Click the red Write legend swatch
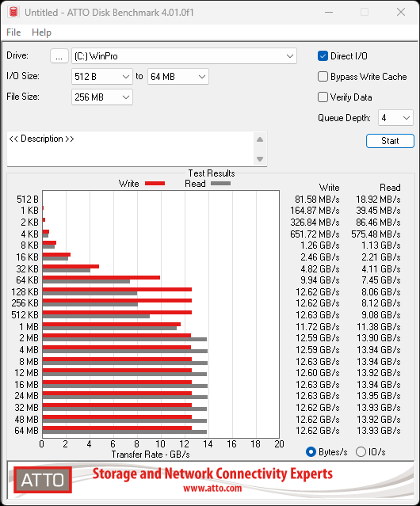The height and width of the screenshot is (506, 420). [155, 183]
